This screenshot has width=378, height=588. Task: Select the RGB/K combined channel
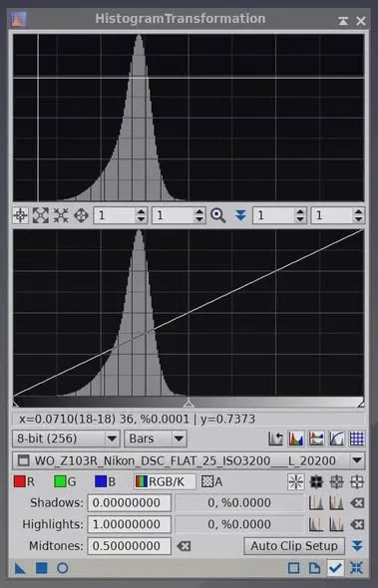[165, 482]
